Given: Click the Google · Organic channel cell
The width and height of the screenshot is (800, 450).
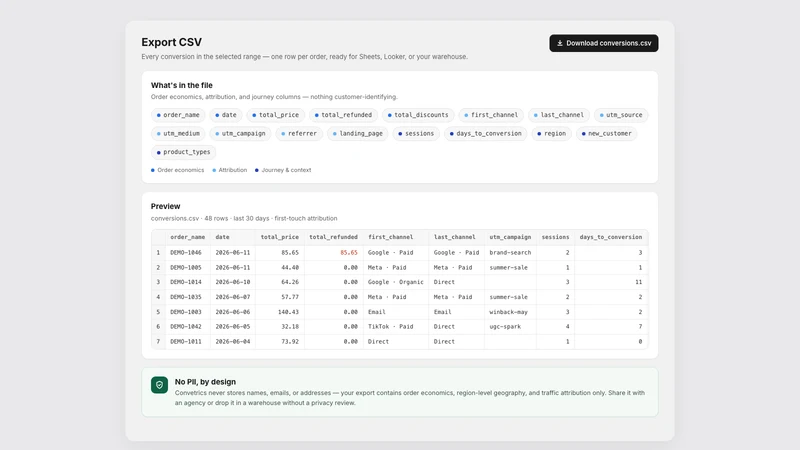Looking at the screenshot, I should click(x=396, y=282).
